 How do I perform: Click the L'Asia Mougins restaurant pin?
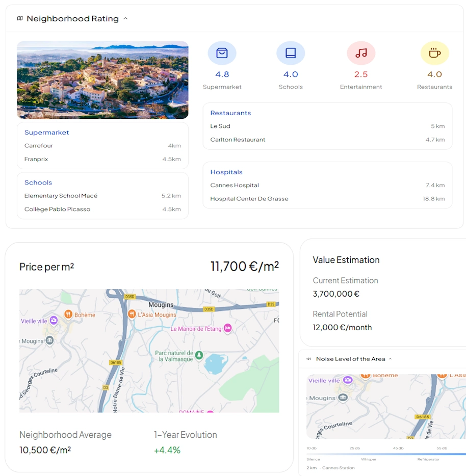tap(132, 314)
